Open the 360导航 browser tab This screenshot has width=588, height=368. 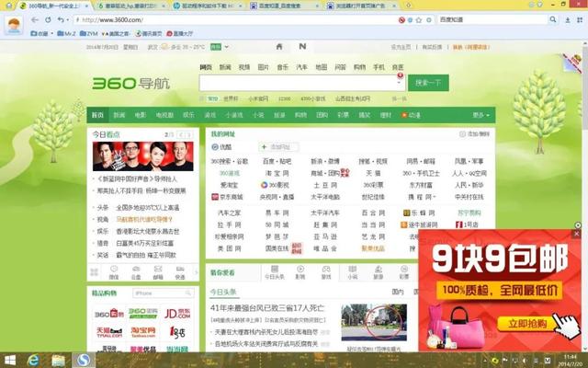(54, 6)
